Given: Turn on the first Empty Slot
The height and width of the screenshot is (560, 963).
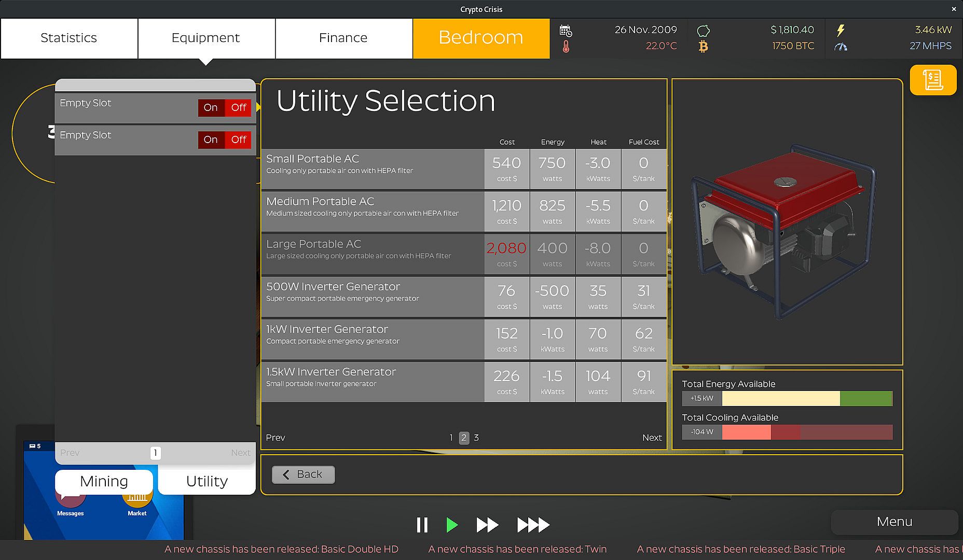Looking at the screenshot, I should pyautogui.click(x=211, y=107).
